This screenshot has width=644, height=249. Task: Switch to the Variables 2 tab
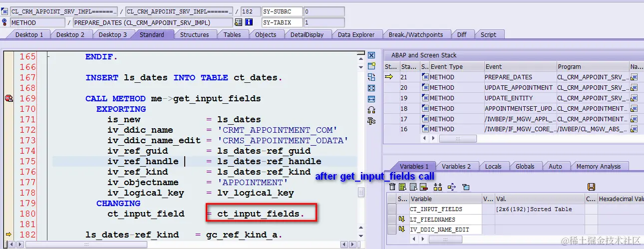pyautogui.click(x=456, y=166)
